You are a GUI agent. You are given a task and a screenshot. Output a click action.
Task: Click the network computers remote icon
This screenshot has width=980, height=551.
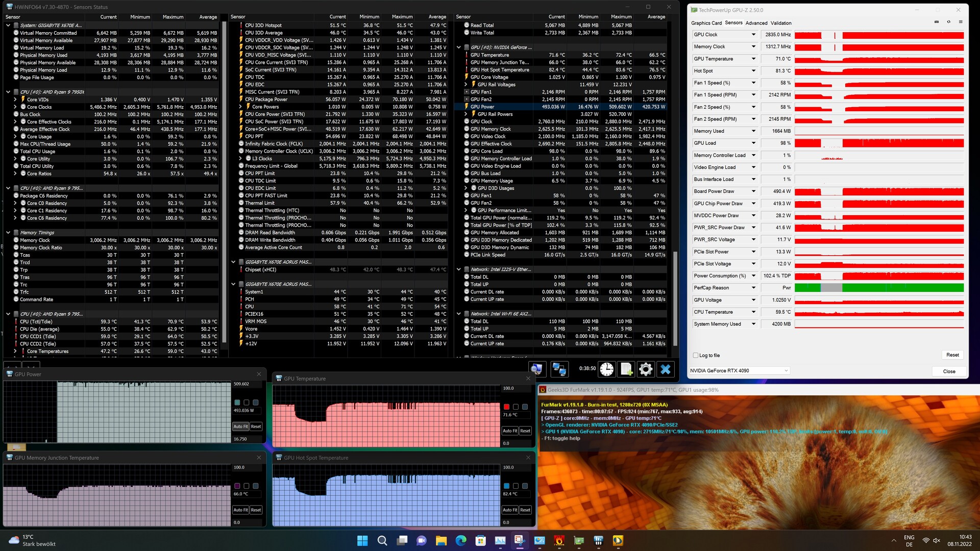coord(559,369)
